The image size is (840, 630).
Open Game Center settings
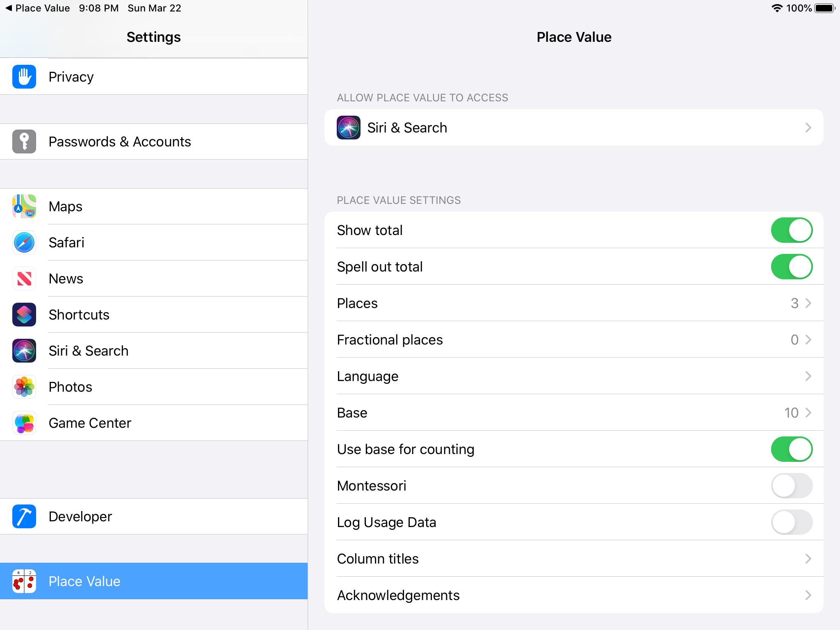(154, 423)
